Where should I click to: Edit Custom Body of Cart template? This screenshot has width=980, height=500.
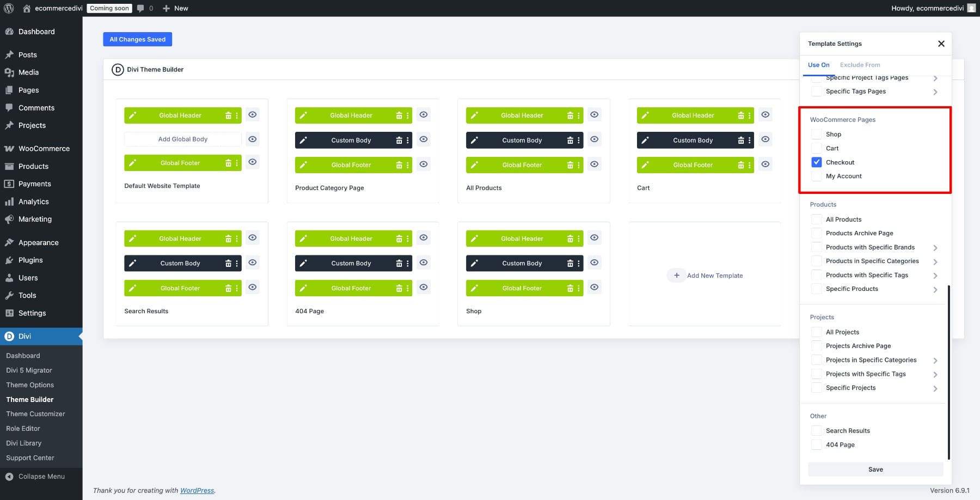tap(645, 141)
